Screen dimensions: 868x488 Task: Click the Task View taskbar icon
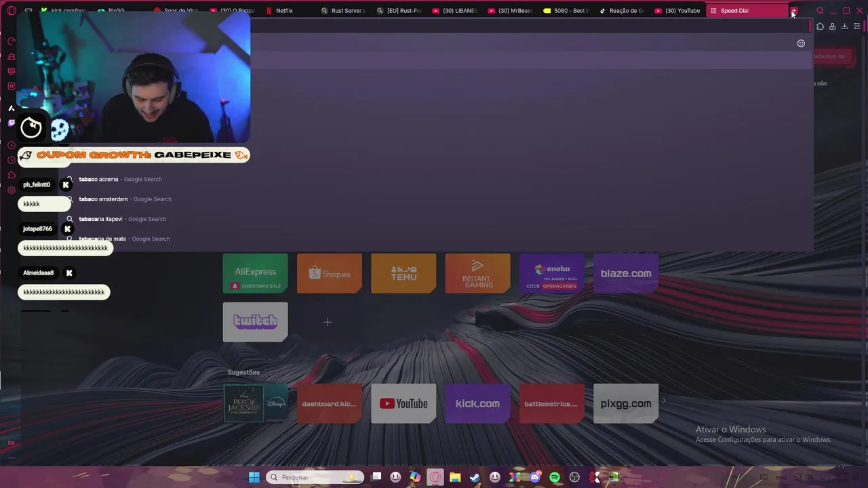[376, 477]
